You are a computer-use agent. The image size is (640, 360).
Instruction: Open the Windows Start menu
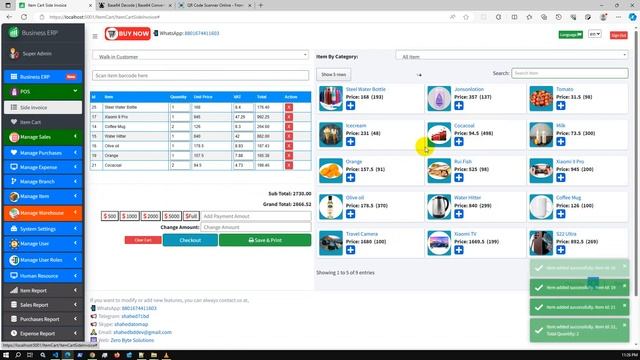pos(6,355)
